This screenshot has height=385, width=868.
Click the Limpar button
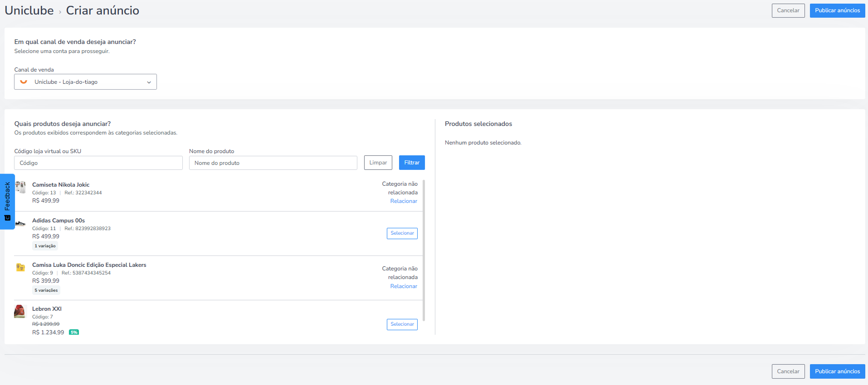(378, 163)
